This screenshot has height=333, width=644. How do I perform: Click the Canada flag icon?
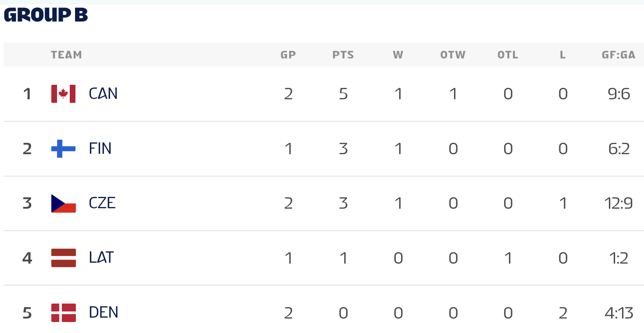[x=64, y=94]
